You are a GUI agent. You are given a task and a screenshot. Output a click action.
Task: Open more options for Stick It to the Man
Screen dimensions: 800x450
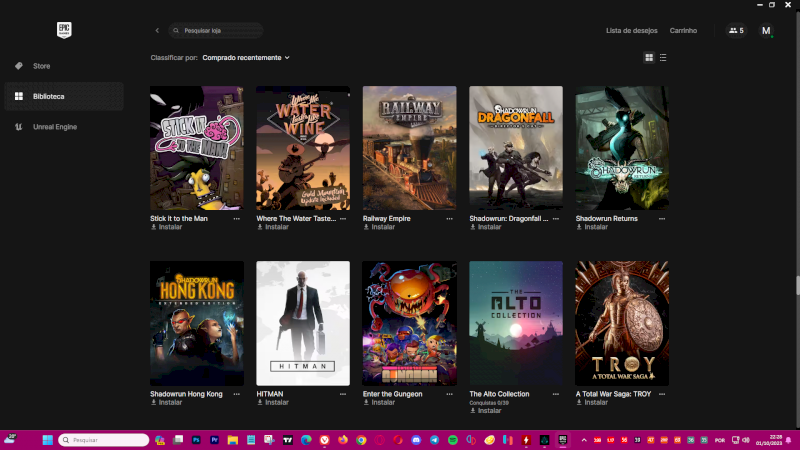(x=237, y=218)
